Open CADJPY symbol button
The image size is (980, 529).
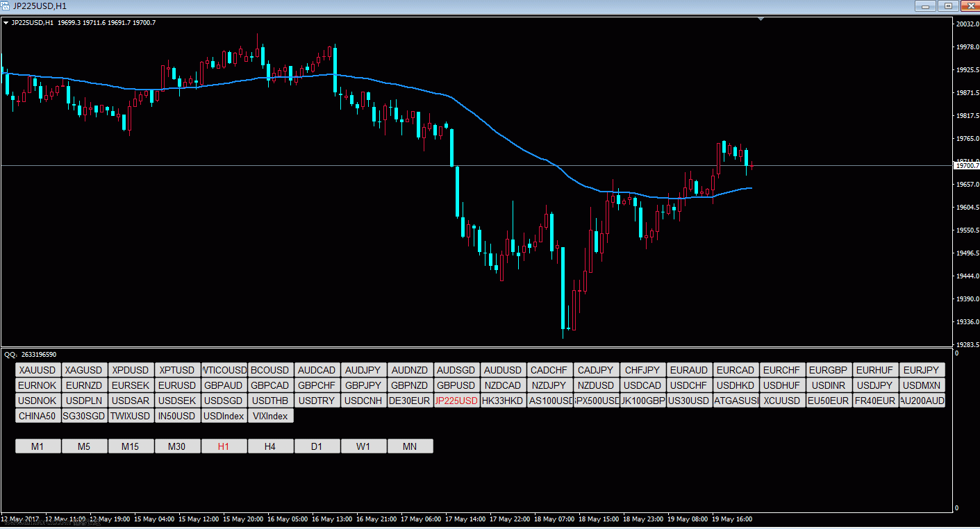pos(596,370)
